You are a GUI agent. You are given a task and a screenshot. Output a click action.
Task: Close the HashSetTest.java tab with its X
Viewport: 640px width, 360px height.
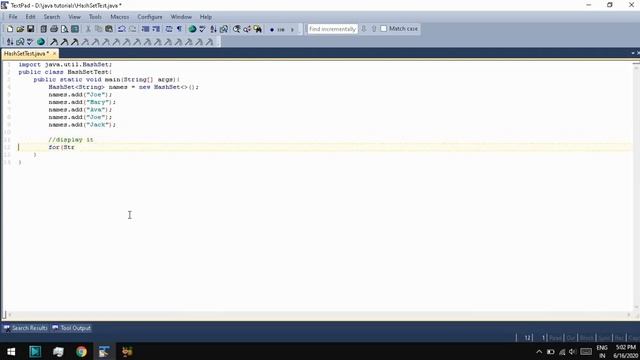(54, 53)
